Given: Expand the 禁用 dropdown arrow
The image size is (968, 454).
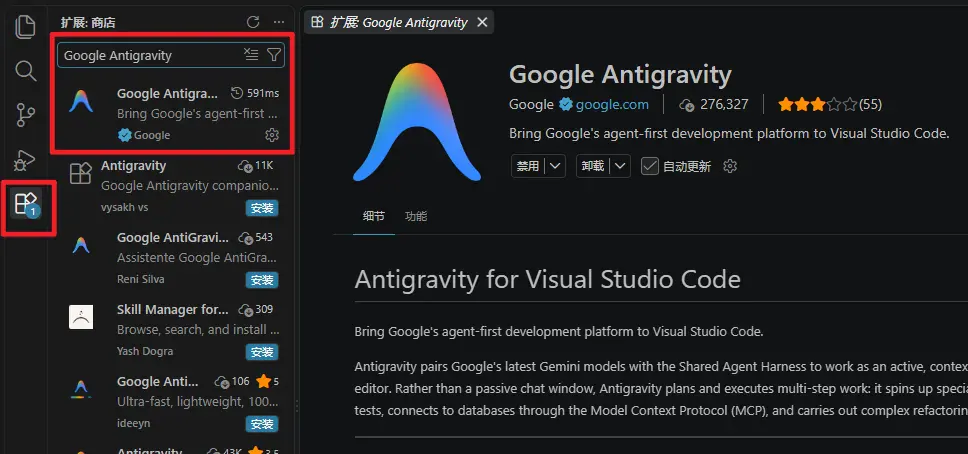Looking at the screenshot, I should click(x=556, y=166).
